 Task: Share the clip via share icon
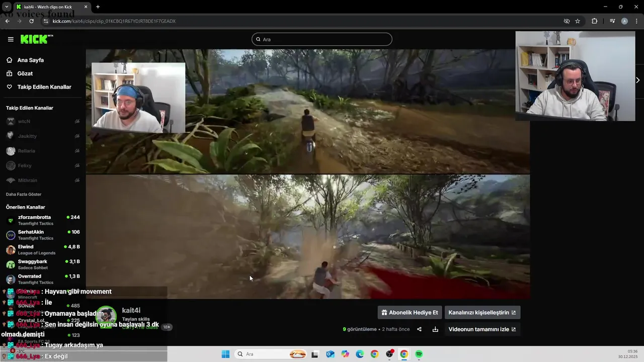(x=419, y=329)
